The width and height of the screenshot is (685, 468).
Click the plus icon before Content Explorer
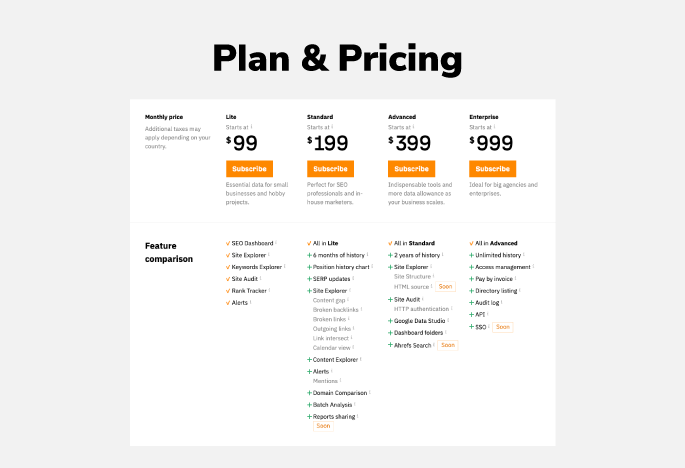point(309,359)
